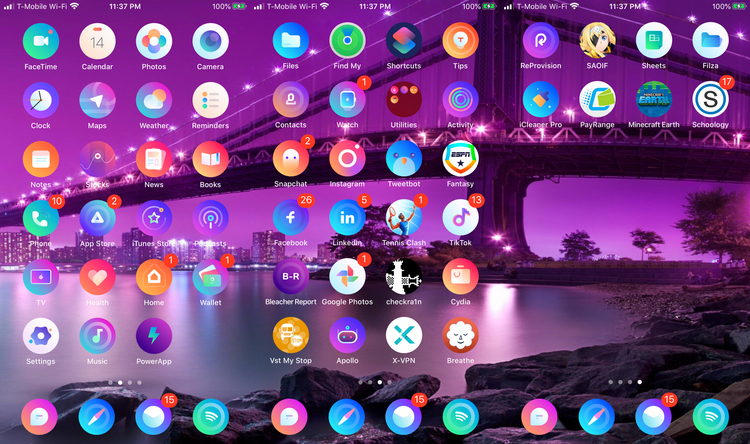The image size is (750, 444).
Task: Launch the X-VPN app
Action: (404, 336)
